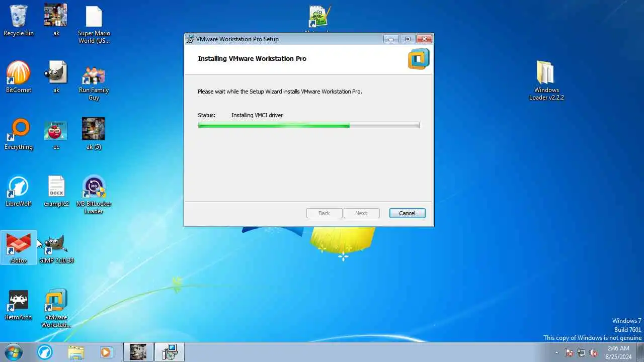Click the disabled Back button

pyautogui.click(x=324, y=213)
